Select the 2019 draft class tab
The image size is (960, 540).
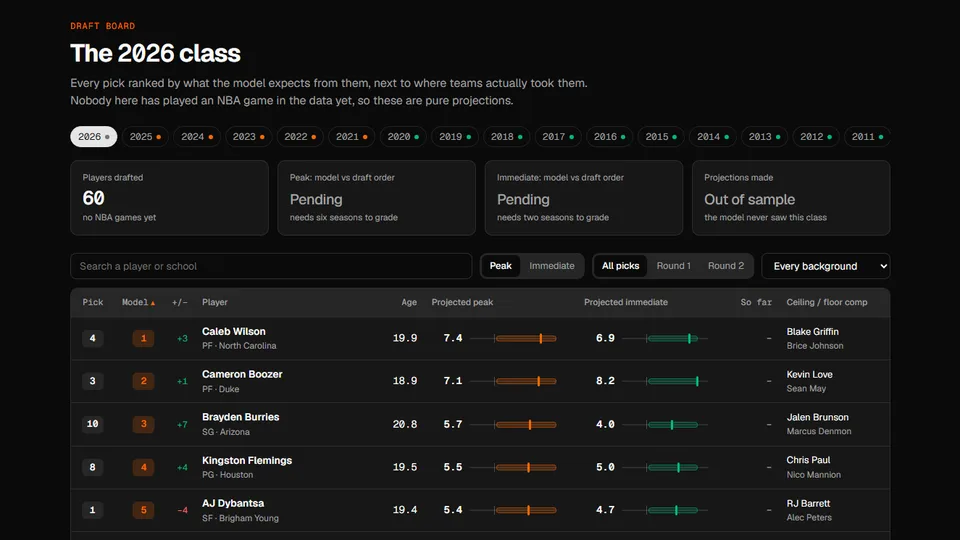(x=455, y=137)
